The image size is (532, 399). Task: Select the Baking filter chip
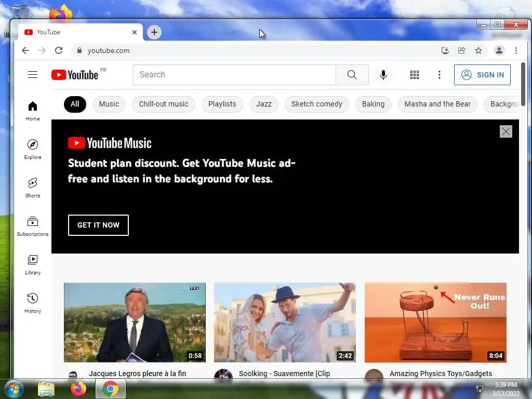[373, 104]
